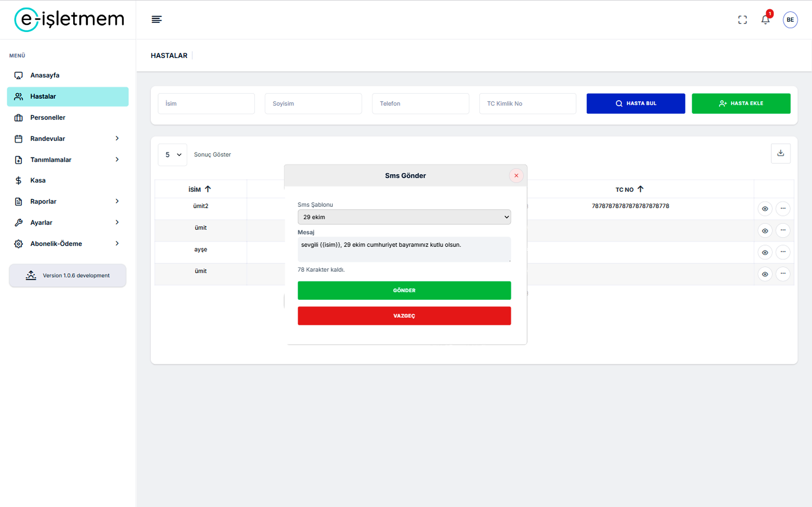Expand Ayarlar submenu chevron
The image size is (812, 507).
click(117, 222)
